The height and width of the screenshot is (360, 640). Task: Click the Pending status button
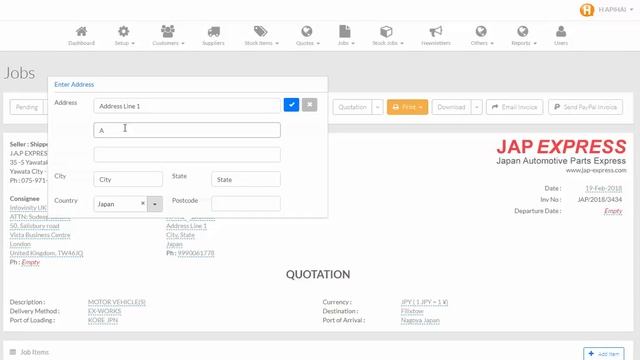(x=27, y=107)
